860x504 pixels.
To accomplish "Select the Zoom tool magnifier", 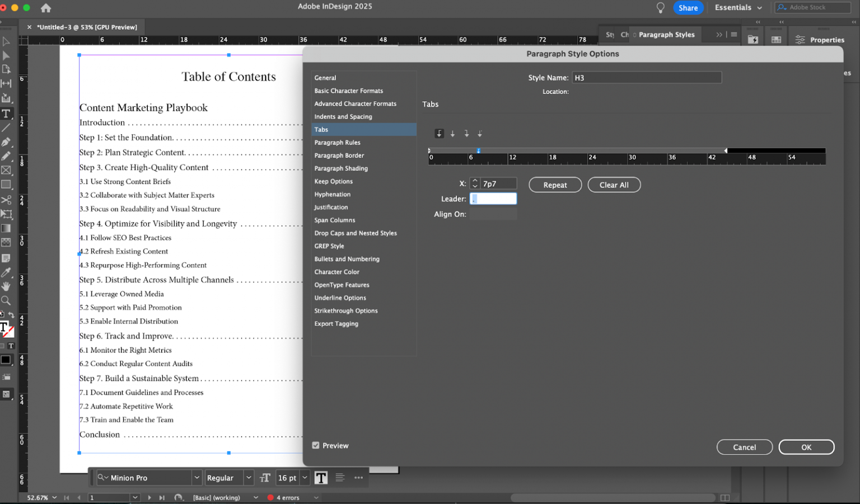I will [6, 301].
